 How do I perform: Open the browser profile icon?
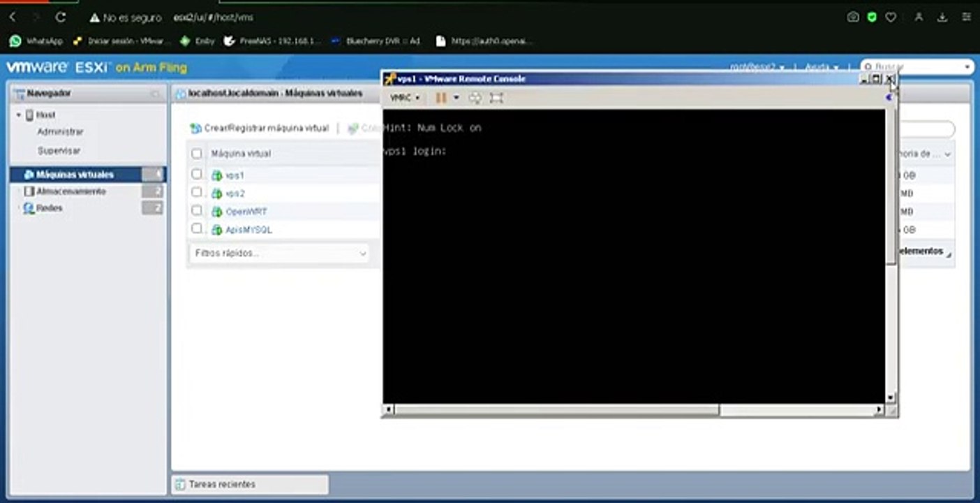[919, 17]
